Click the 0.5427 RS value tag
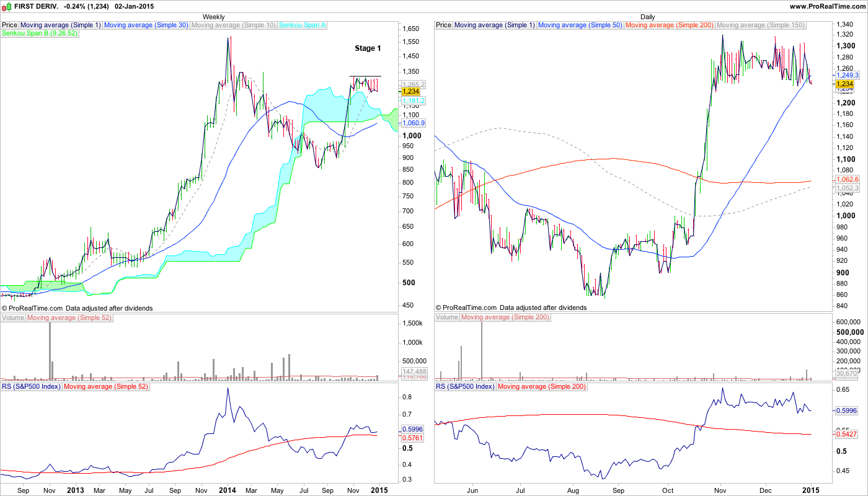The image size is (868, 496). click(847, 434)
